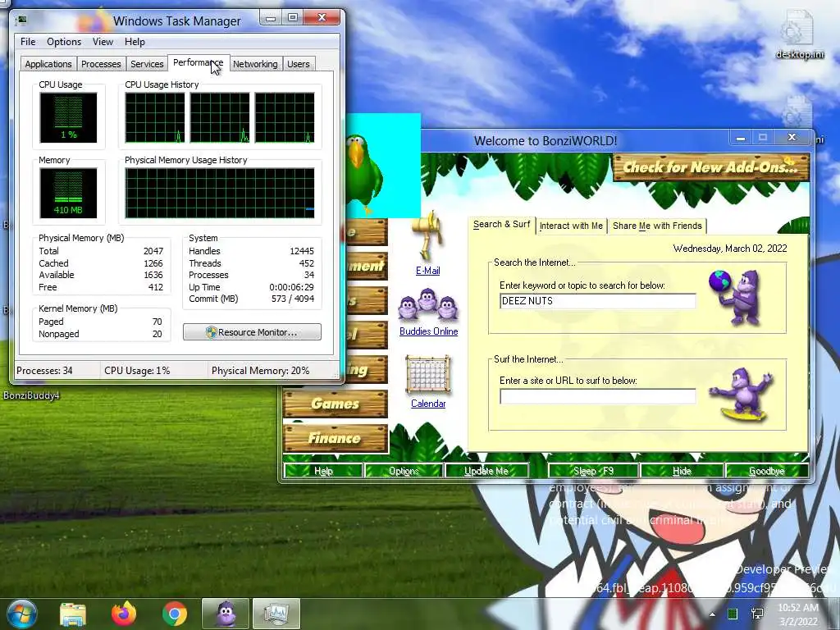
Task: Click the keyword search field containing DEEZ NUTS
Action: coord(597,301)
